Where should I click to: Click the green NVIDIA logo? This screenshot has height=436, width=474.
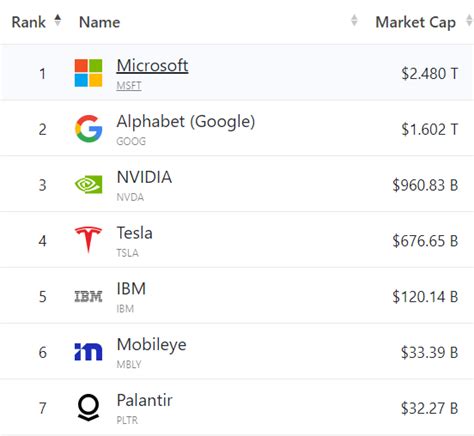coord(88,184)
